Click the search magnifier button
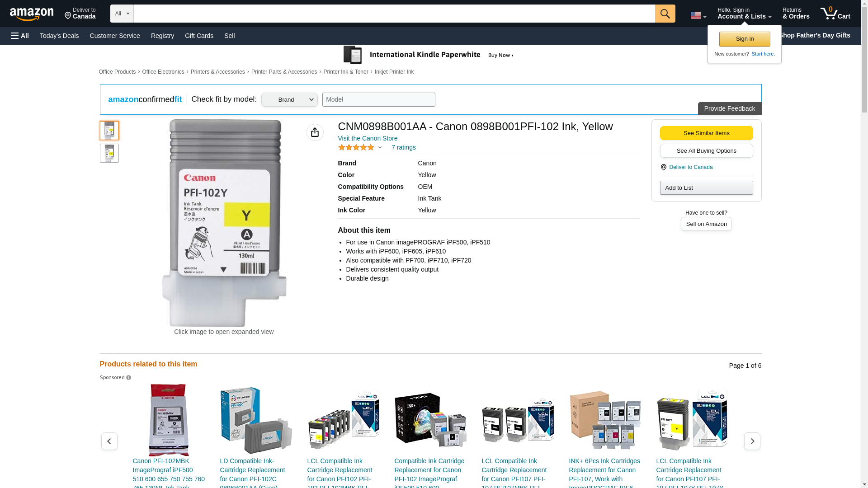The height and width of the screenshot is (488, 868). click(665, 14)
